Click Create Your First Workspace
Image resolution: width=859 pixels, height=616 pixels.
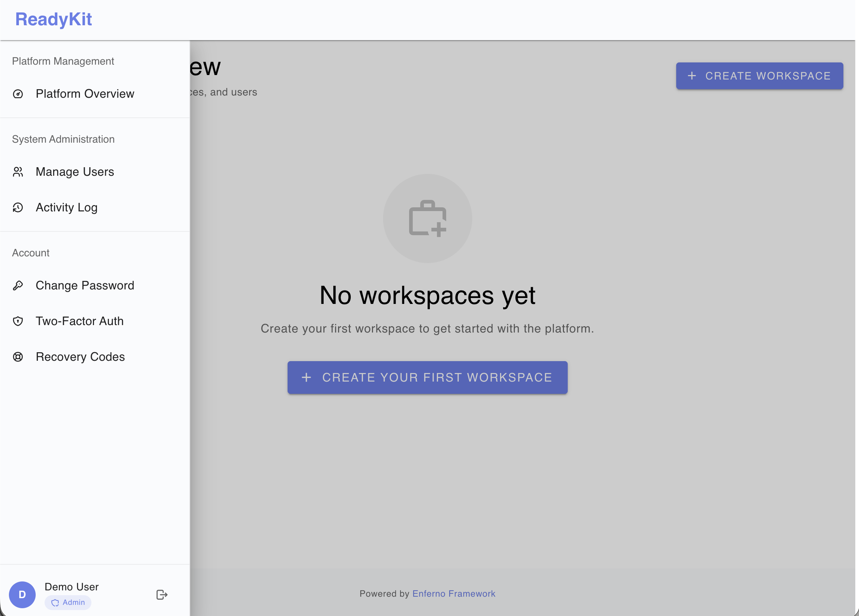[428, 377]
